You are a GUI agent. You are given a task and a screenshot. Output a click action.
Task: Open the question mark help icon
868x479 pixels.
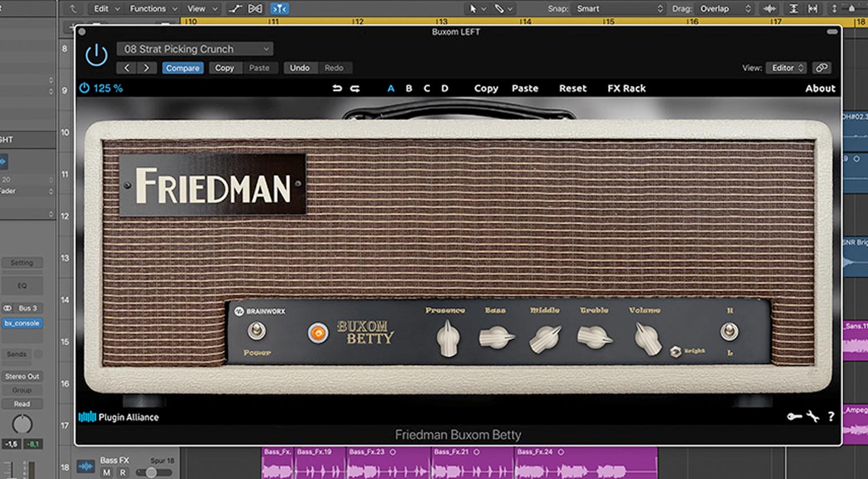click(831, 416)
